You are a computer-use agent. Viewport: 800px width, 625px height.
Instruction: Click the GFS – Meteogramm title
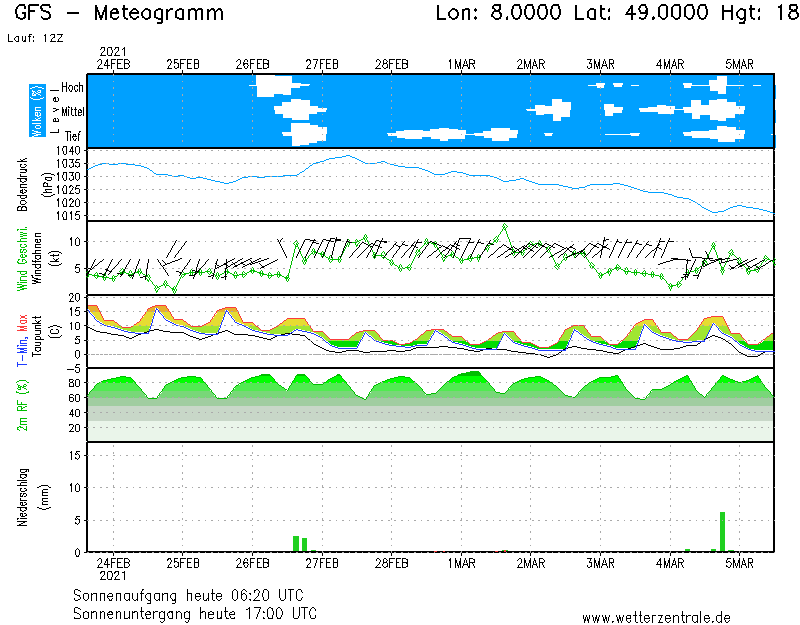point(119,14)
